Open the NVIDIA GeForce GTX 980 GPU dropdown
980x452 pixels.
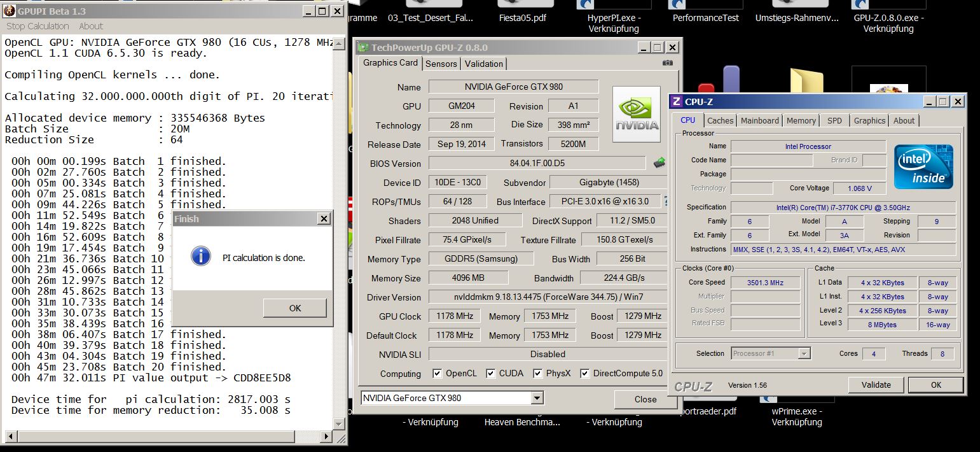[537, 399]
